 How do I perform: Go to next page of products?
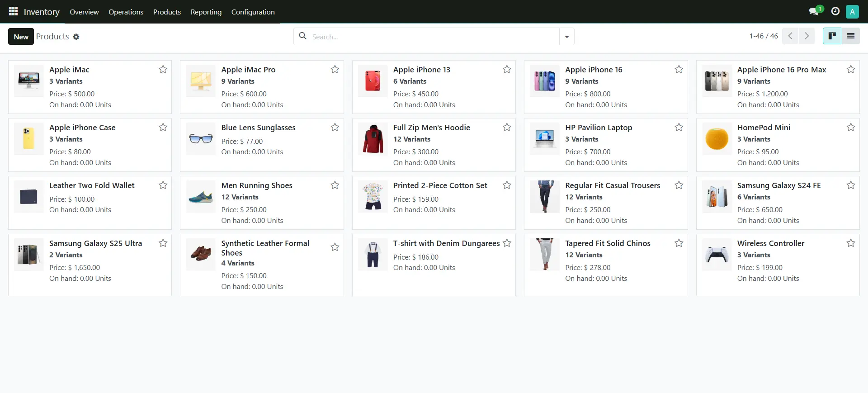(807, 36)
